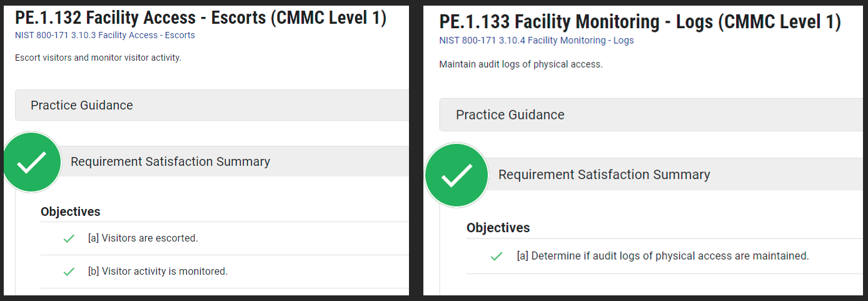
Task: Select objective text [a] Visitors are escorted
Action: 143,238
